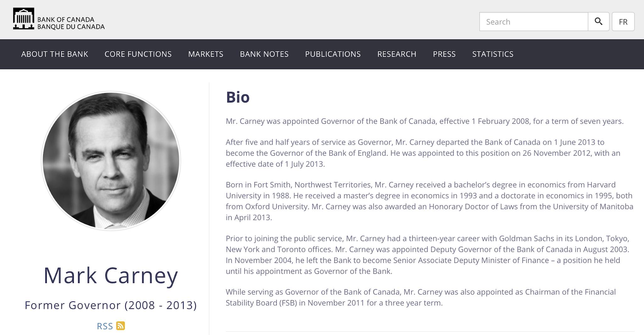
Task: Click Mark Carney's circular portrait photo
Action: tap(111, 161)
